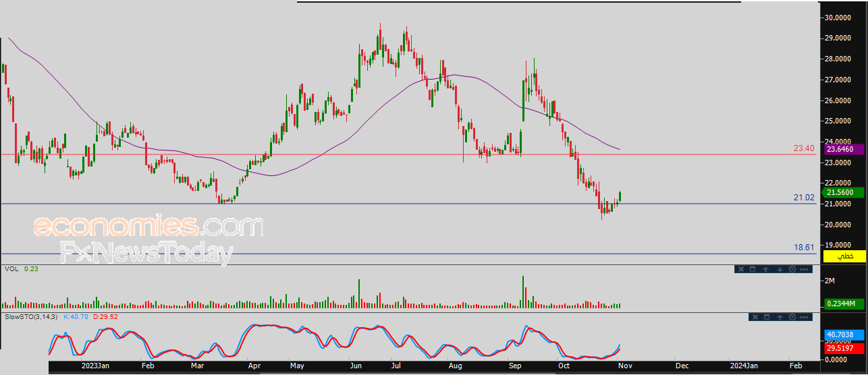Click the Sep date on time axis
Viewport: 868px width, 375px height.
515,366
